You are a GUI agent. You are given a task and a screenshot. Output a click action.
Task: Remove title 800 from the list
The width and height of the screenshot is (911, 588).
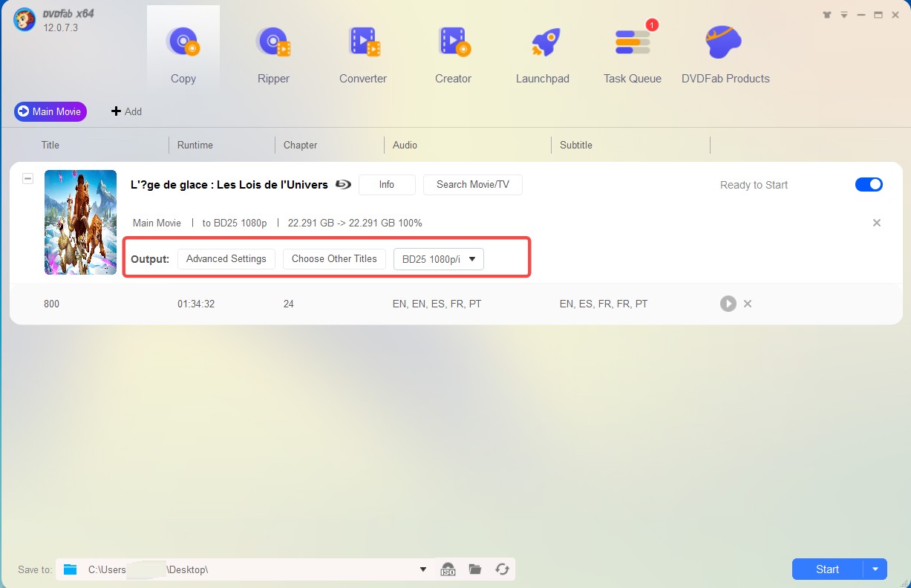click(748, 304)
